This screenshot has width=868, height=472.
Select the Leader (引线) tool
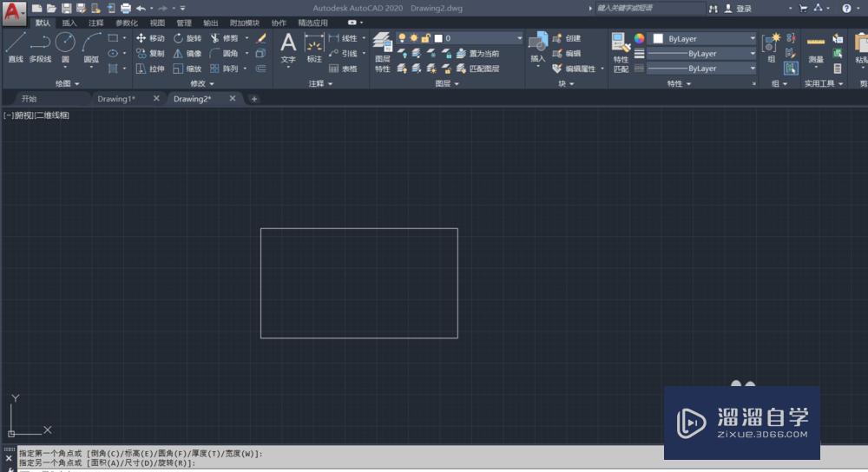pos(343,53)
